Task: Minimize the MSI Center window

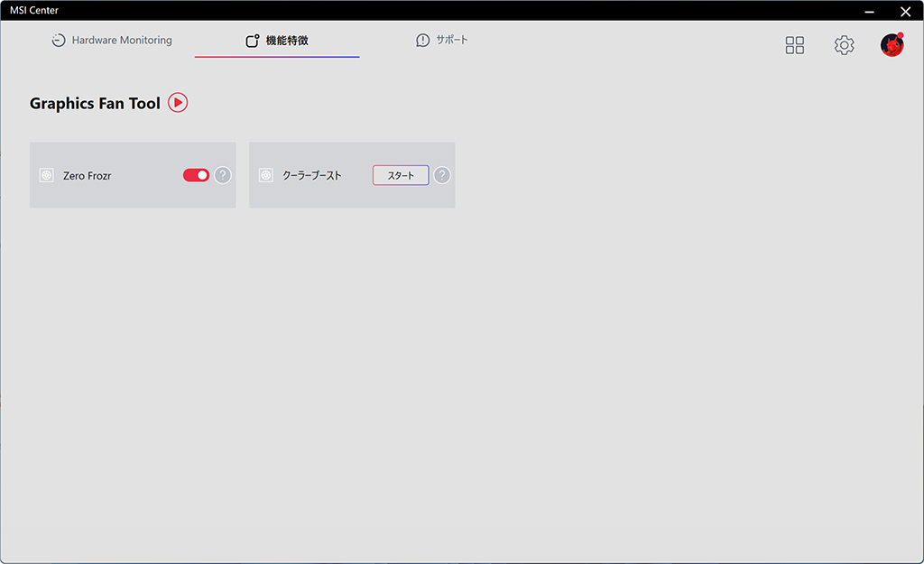Action: click(869, 11)
